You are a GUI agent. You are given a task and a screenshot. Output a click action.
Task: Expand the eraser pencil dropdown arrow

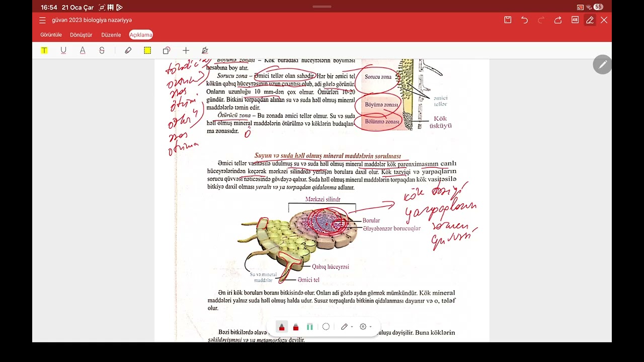(352, 327)
